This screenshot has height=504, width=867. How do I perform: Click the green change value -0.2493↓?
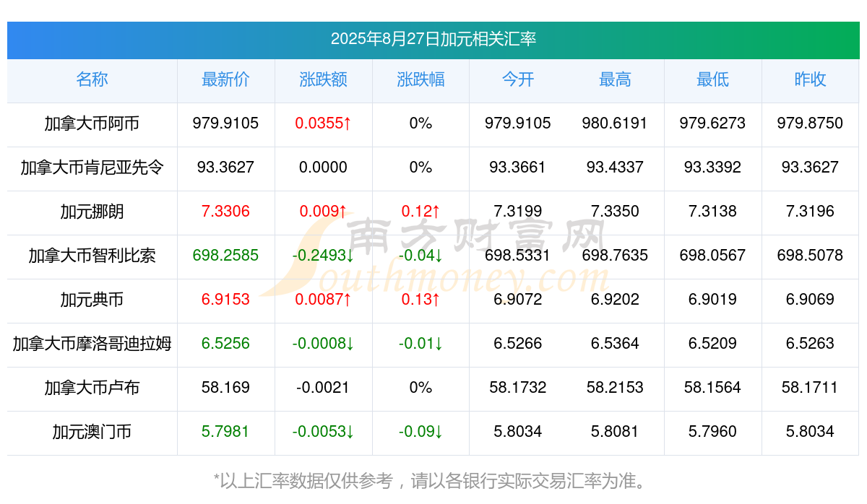[323, 256]
